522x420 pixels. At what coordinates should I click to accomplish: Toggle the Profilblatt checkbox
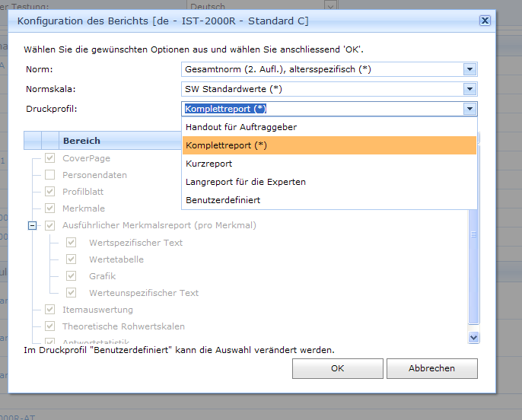click(x=49, y=192)
